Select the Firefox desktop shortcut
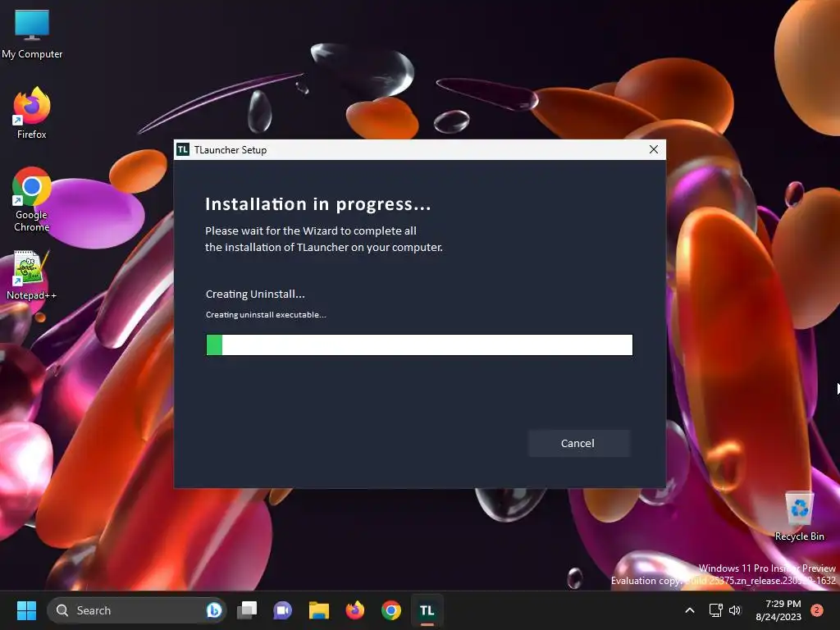The image size is (840, 630). point(32,113)
